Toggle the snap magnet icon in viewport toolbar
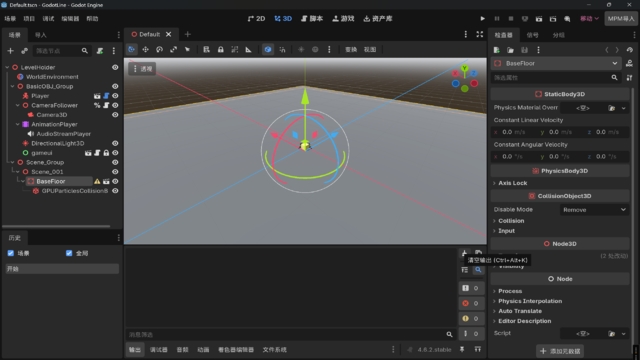This screenshot has height=360, width=640. point(282,49)
